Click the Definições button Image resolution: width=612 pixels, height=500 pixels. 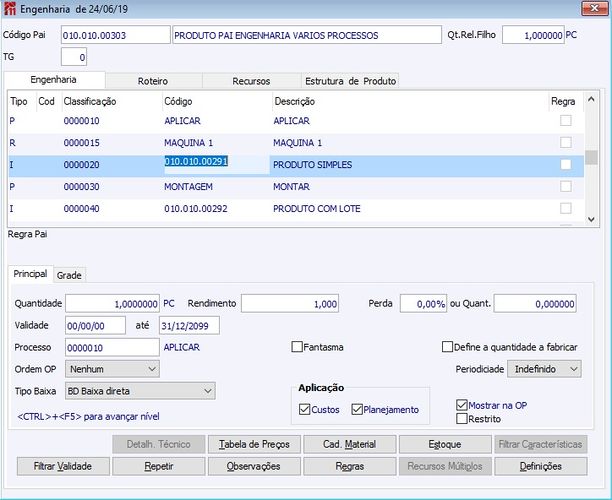pos(541,466)
